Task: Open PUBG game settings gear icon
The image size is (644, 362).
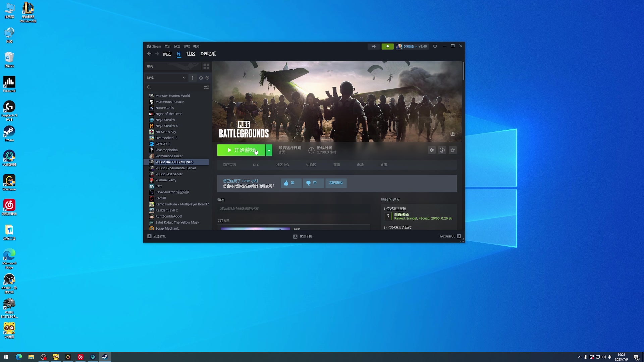Action: tap(432, 150)
